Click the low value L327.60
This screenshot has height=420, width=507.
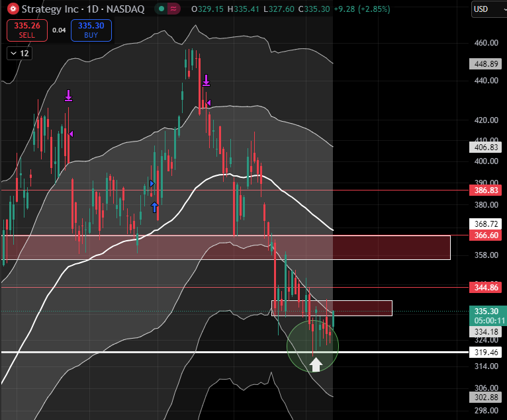click(x=279, y=9)
